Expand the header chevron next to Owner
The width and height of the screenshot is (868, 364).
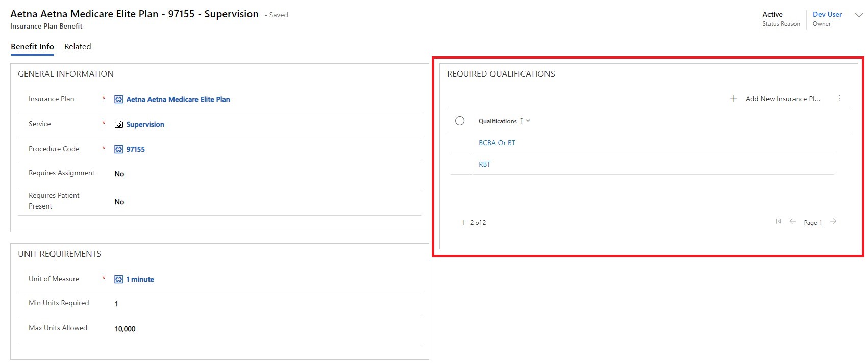(859, 15)
